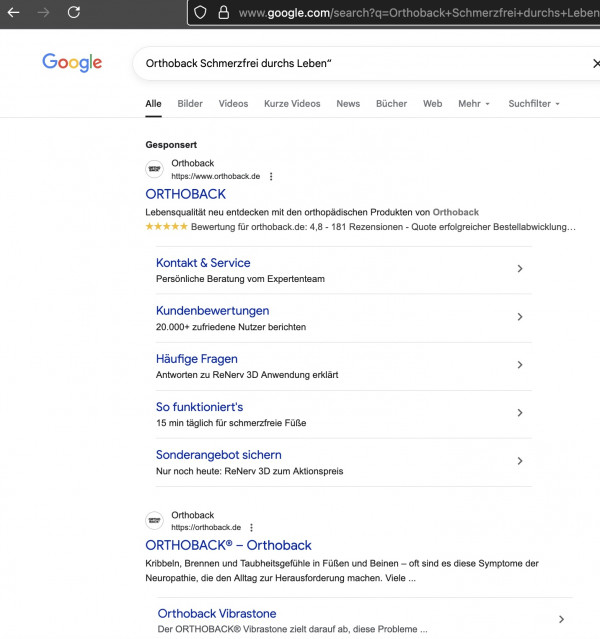Open the Kundenbewertungen sitelink

(212, 311)
